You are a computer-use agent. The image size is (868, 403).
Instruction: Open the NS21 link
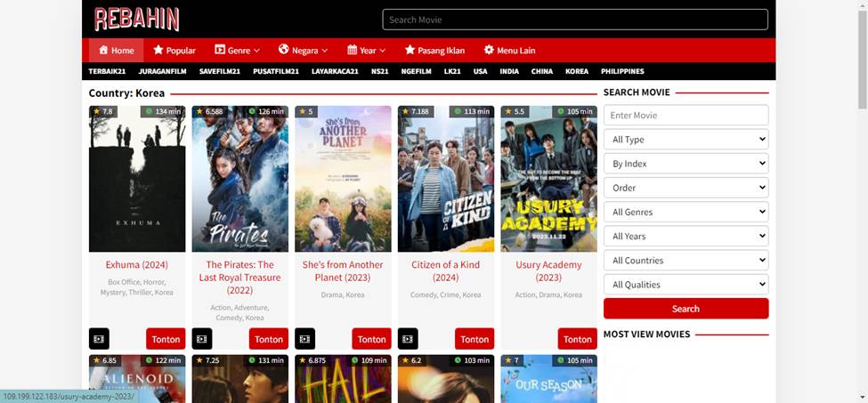coord(380,71)
